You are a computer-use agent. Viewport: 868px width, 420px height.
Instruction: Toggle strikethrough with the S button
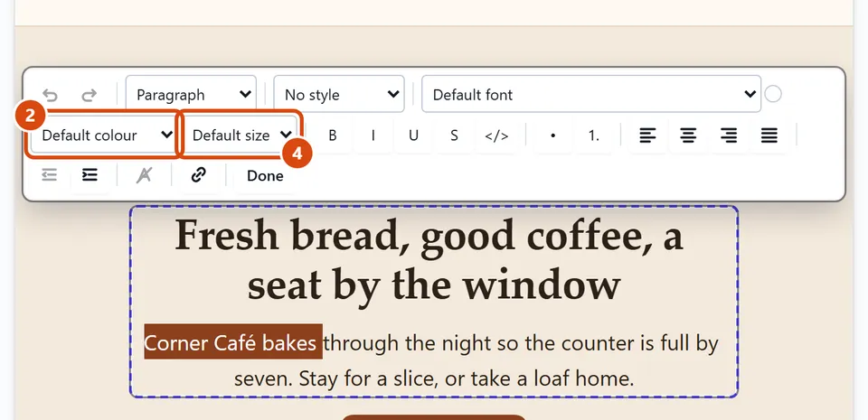[454, 135]
